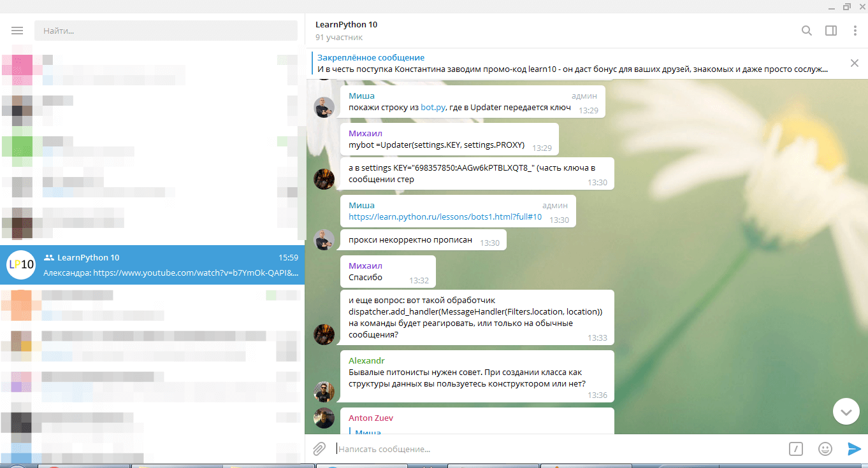Search within the LearnPython 10 chat
This screenshot has height=468, width=868.
[x=807, y=31]
